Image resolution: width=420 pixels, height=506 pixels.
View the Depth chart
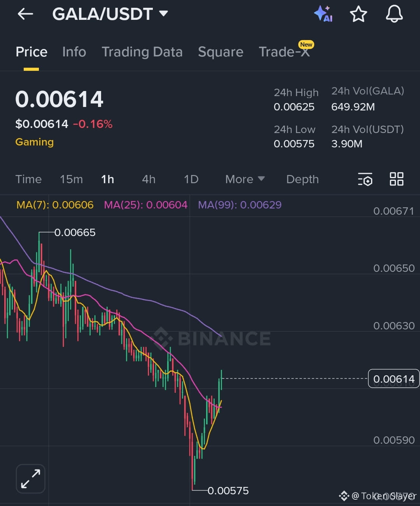(x=302, y=179)
